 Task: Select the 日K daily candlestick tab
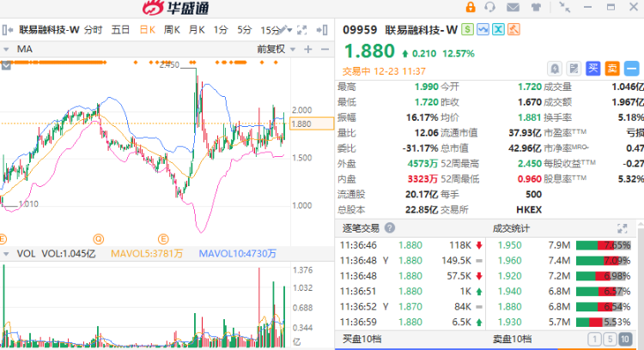pyautogui.click(x=148, y=30)
